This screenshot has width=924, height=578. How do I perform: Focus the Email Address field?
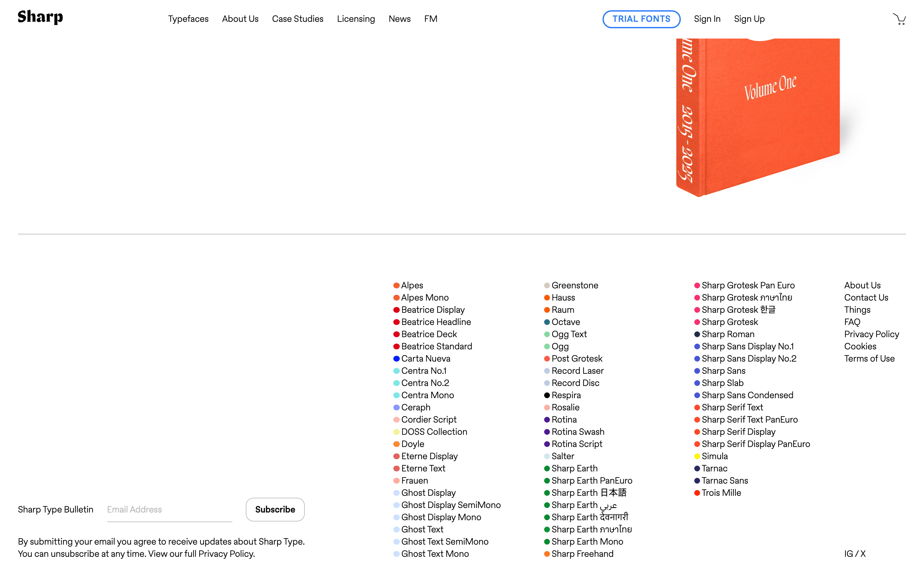[x=169, y=510]
